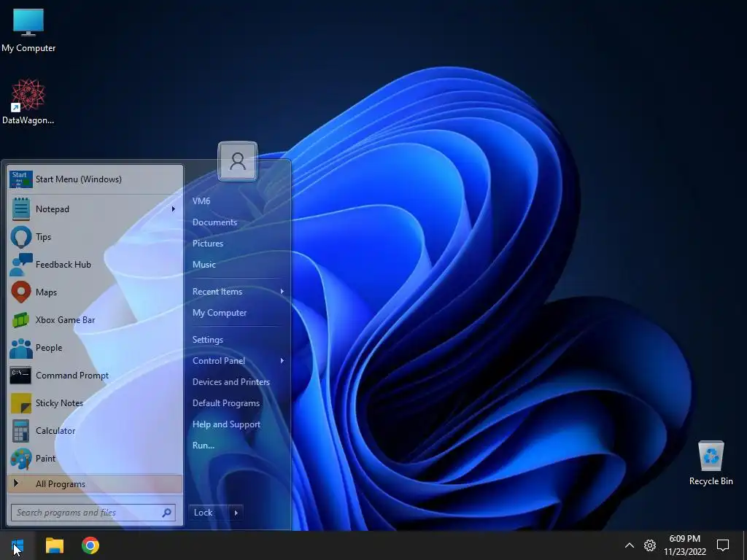Click the user account picture

click(x=238, y=161)
